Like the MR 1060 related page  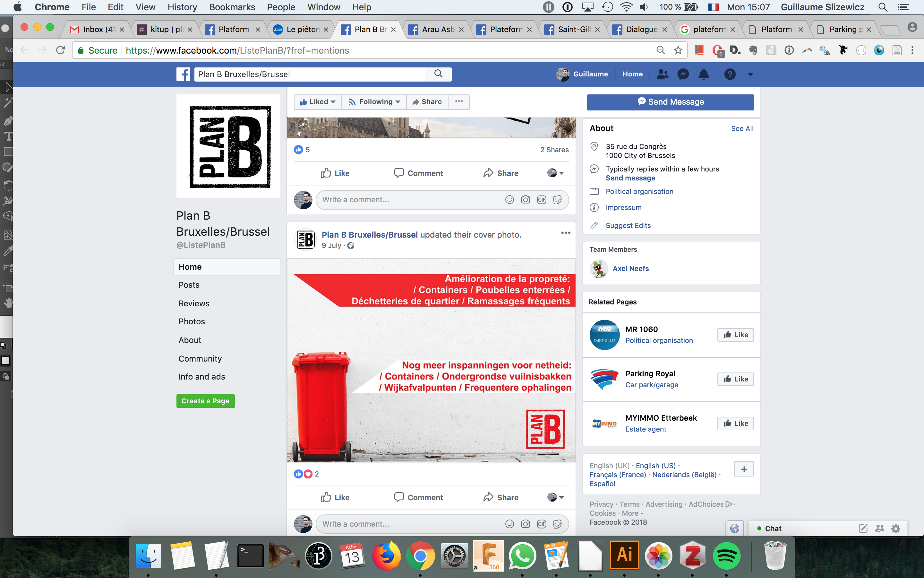click(735, 335)
